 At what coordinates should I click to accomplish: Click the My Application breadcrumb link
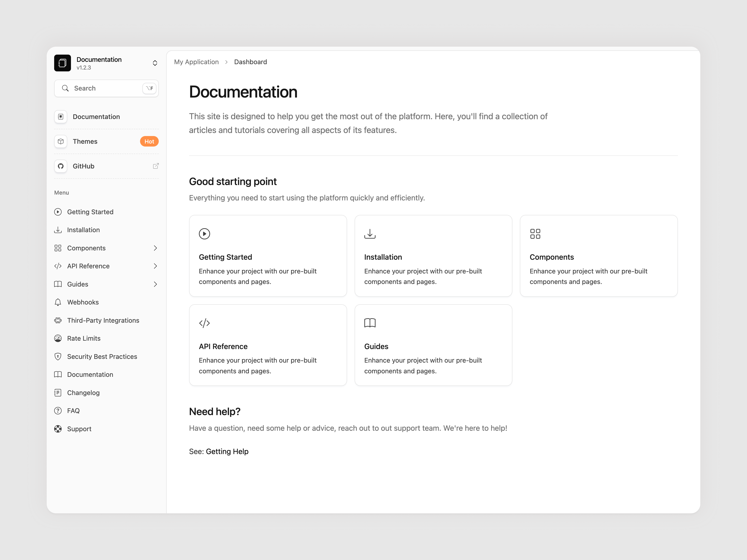[197, 62]
